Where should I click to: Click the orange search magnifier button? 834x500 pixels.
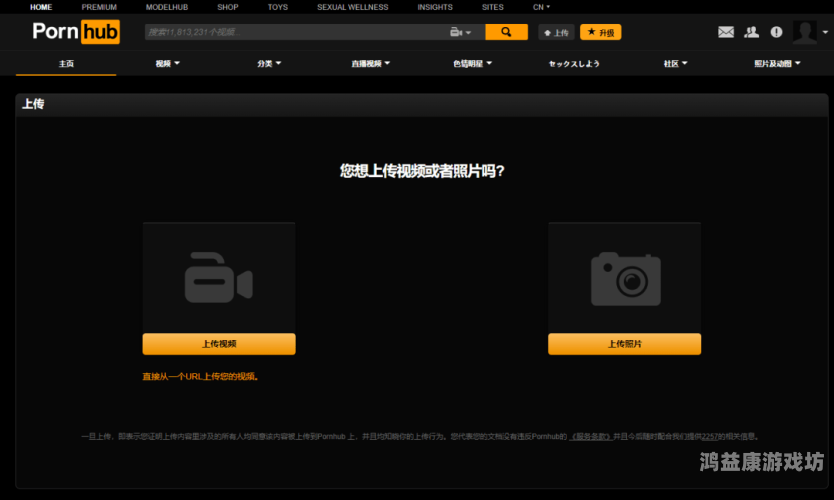click(506, 32)
